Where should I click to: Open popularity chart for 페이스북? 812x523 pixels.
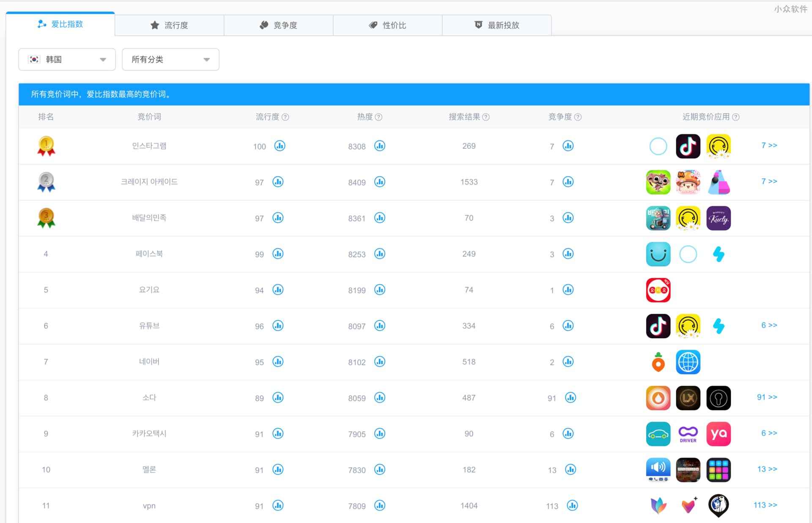[278, 254]
